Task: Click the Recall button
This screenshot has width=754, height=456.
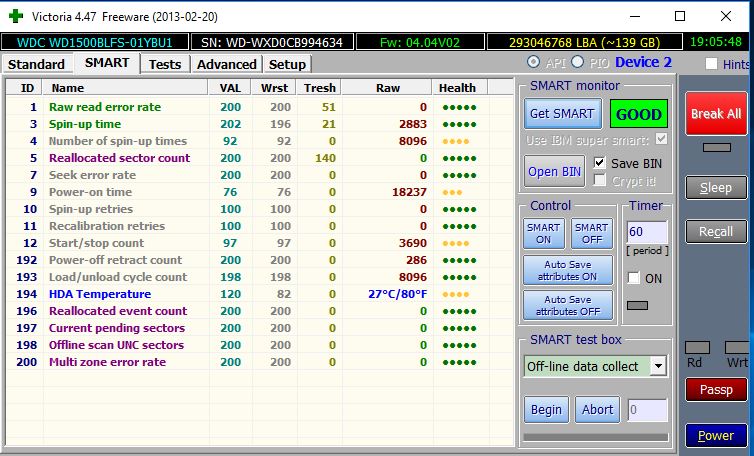Action: point(715,231)
